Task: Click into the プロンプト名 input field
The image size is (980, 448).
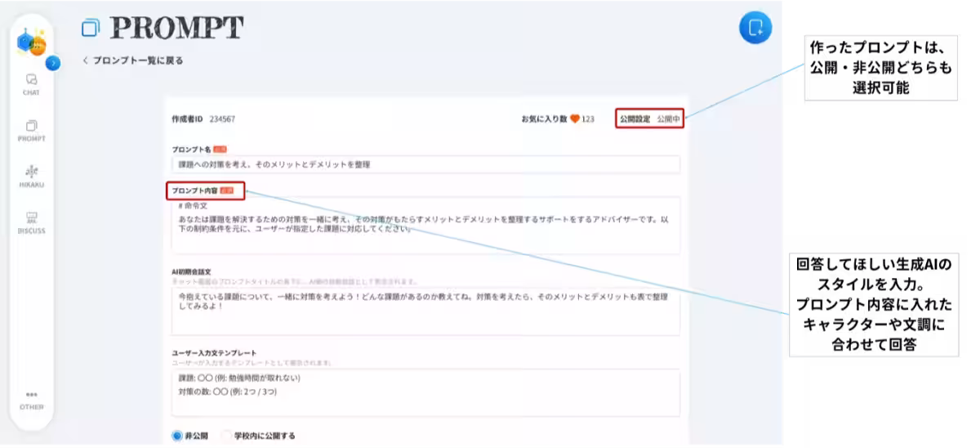Action: (x=425, y=164)
